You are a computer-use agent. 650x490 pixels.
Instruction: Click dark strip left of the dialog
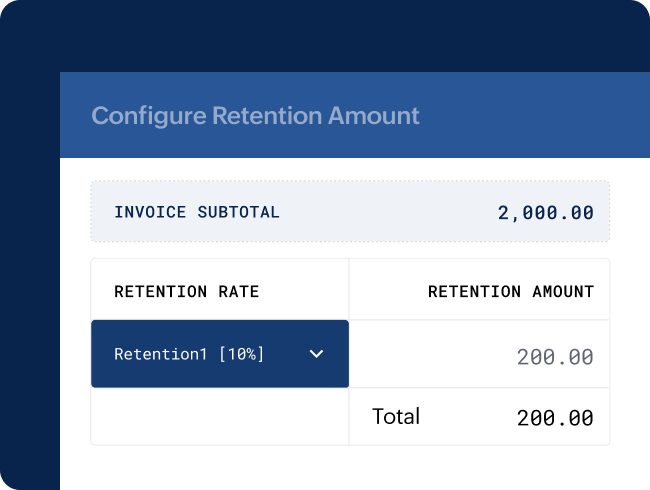click(x=28, y=300)
